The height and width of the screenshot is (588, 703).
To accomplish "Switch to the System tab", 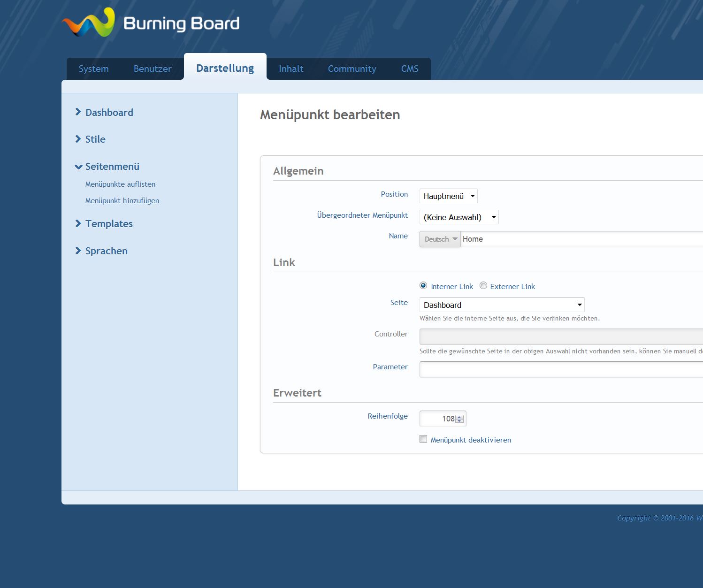I will pos(94,69).
